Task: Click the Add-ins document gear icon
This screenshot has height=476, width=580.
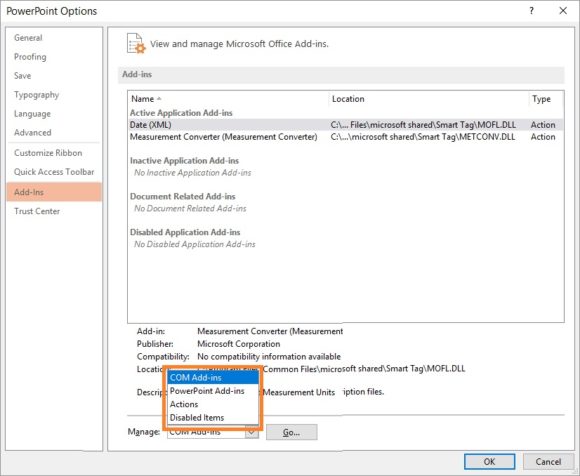Action: (136, 44)
